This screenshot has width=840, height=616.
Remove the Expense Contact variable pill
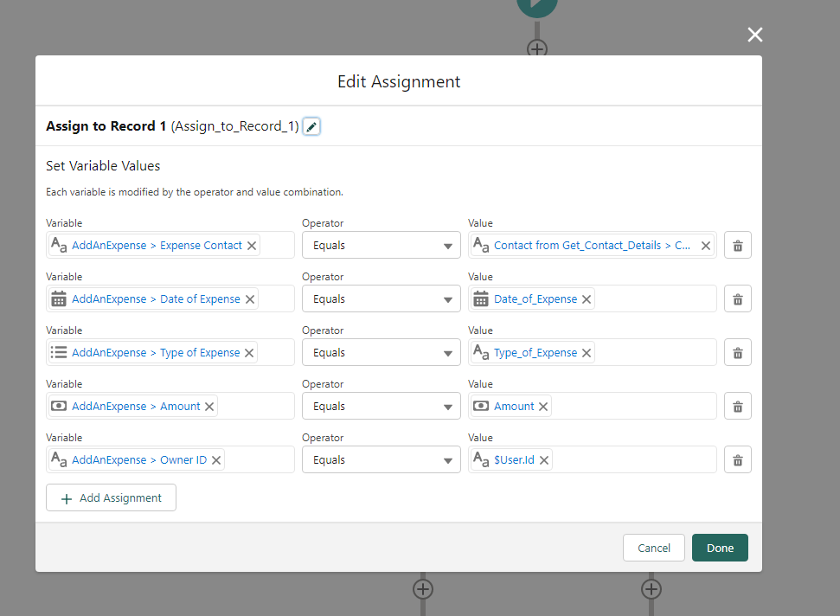pyautogui.click(x=252, y=246)
